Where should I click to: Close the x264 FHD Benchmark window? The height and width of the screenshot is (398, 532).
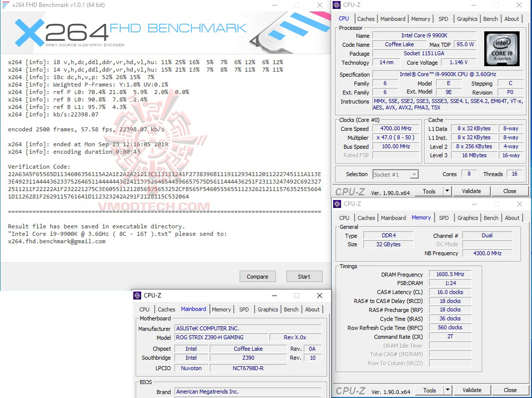tap(320, 5)
